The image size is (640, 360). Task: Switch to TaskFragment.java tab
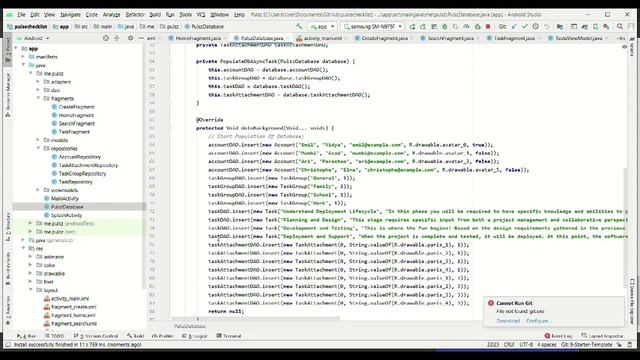click(x=514, y=38)
